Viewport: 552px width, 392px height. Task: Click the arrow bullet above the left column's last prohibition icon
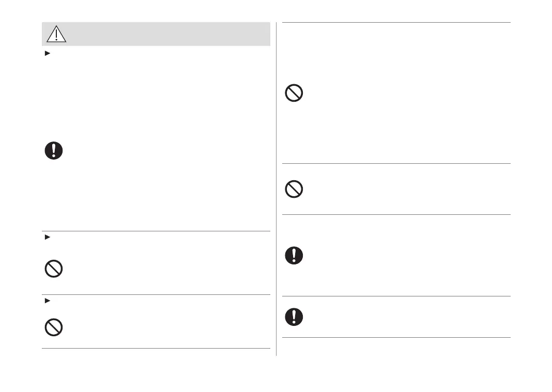point(47,300)
